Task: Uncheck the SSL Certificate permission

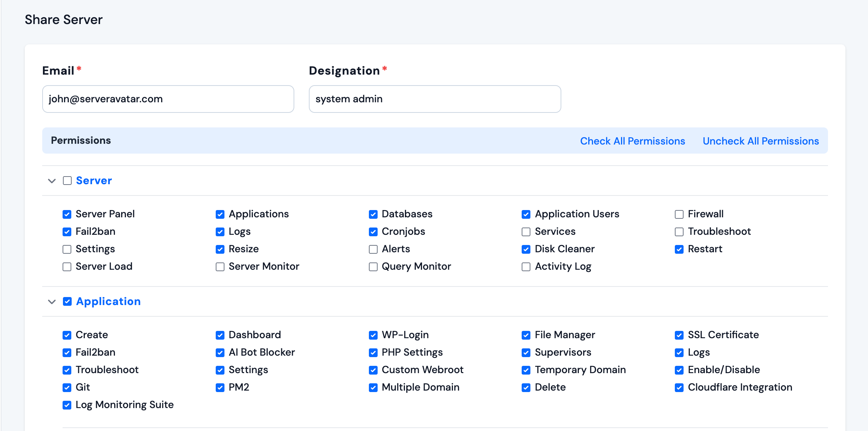Action: pos(679,335)
